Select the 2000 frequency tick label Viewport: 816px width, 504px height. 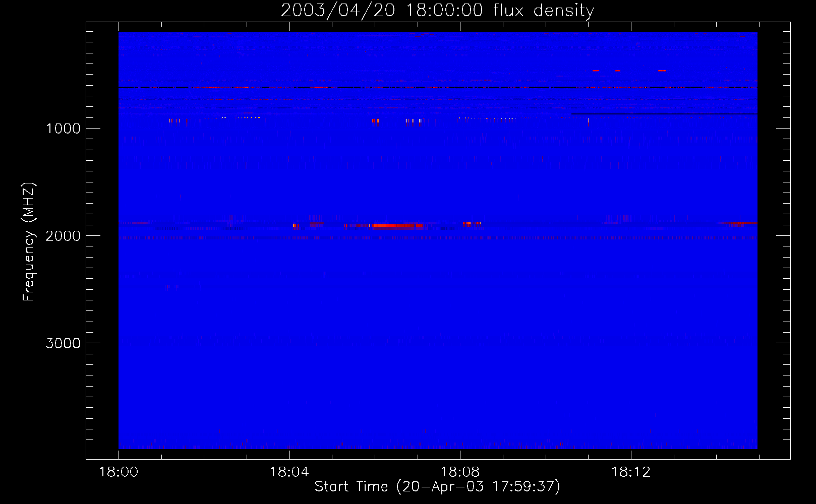pos(63,236)
